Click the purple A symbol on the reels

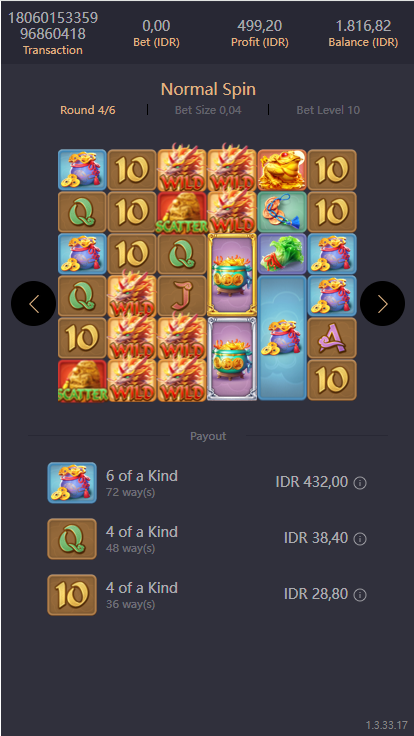click(332, 338)
